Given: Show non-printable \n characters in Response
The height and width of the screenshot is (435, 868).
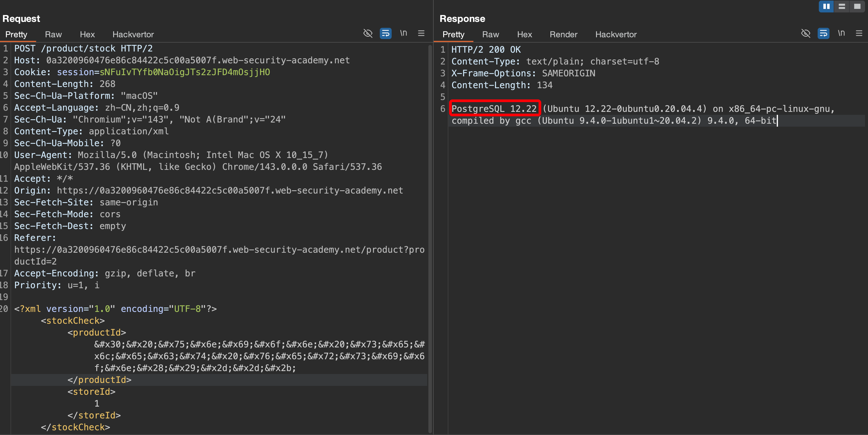Looking at the screenshot, I should coord(841,33).
